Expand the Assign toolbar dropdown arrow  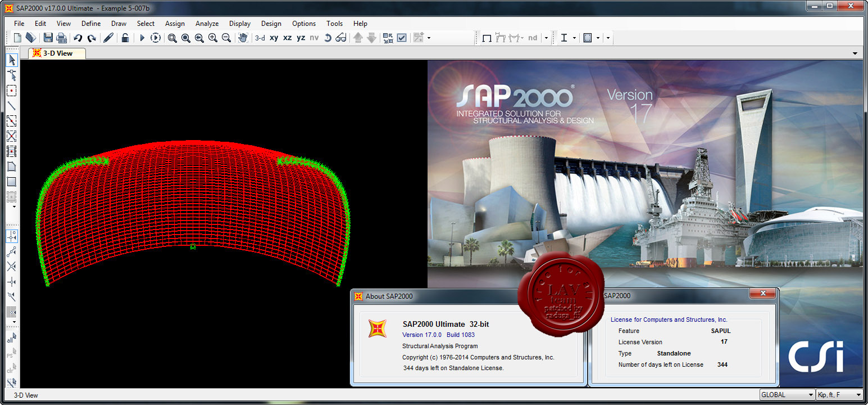429,38
